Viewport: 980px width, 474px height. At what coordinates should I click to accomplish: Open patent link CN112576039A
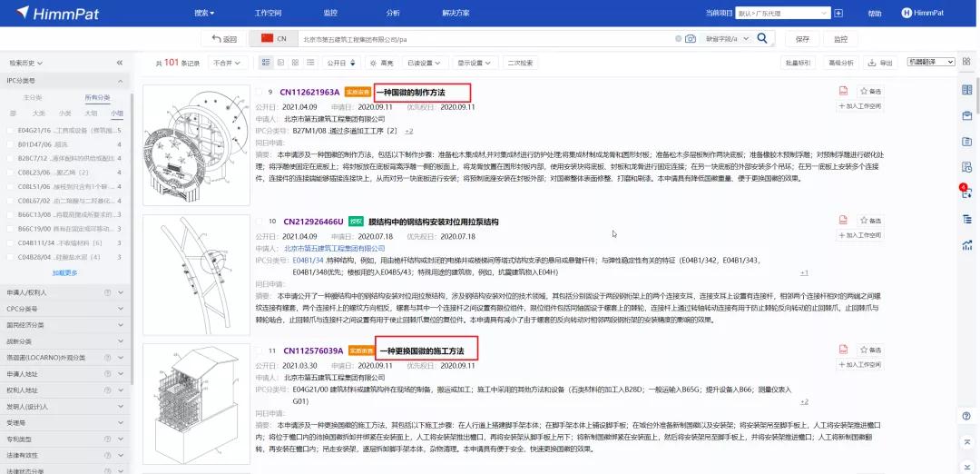click(313, 351)
